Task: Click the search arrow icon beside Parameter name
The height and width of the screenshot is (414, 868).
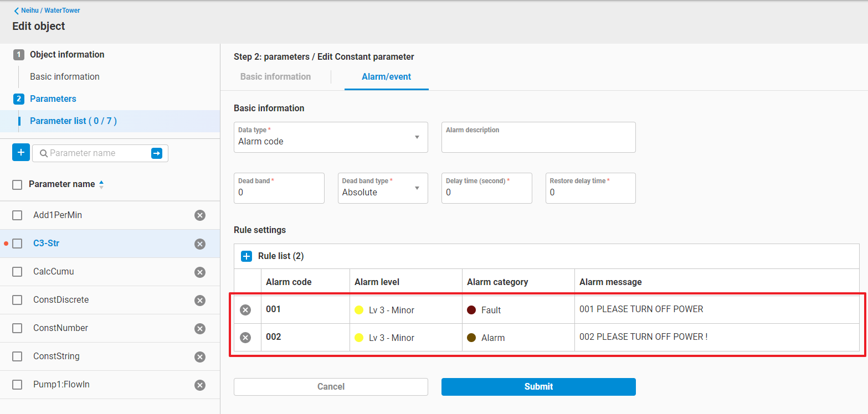Action: [x=157, y=153]
